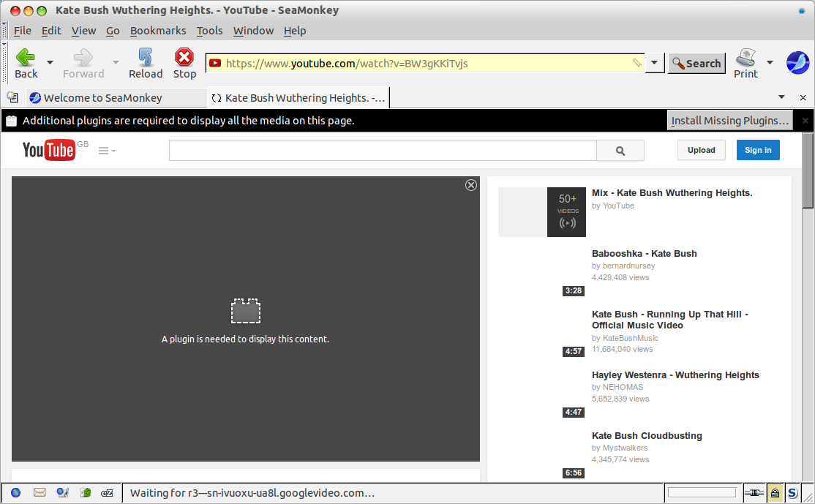815x504 pixels.
Task: Open the Go menu
Action: pos(113,31)
